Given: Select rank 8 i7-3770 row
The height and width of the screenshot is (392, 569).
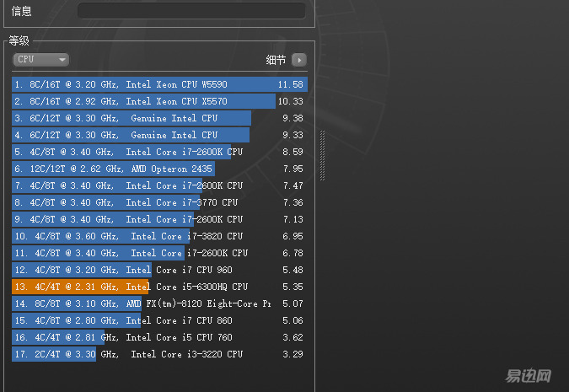Looking at the screenshot, I should tap(159, 202).
